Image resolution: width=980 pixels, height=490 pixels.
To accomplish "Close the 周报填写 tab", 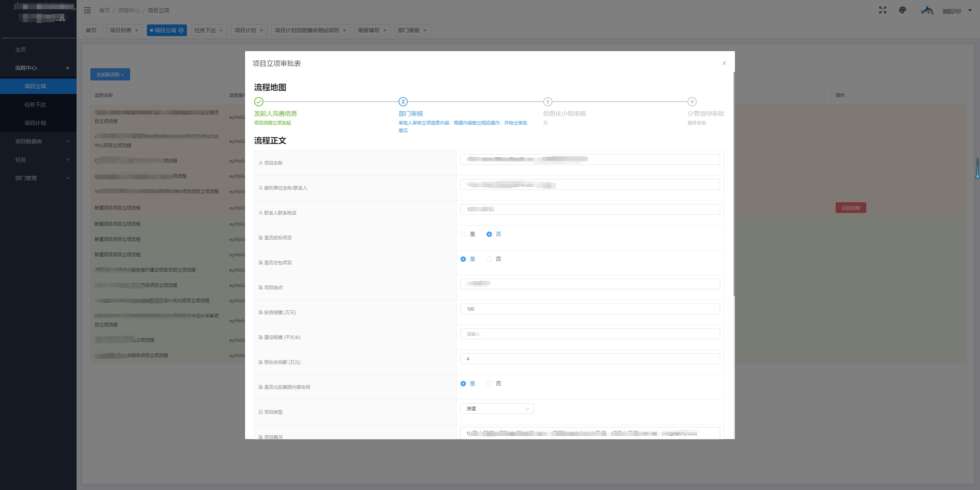I will 385,30.
